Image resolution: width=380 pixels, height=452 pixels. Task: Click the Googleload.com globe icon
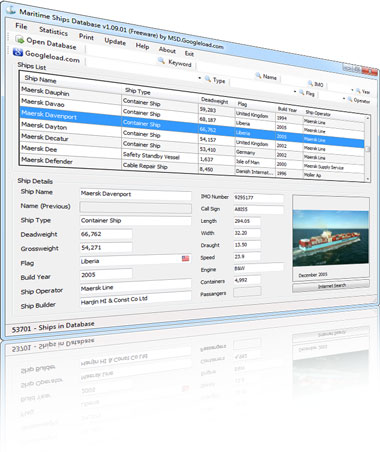coord(18,52)
